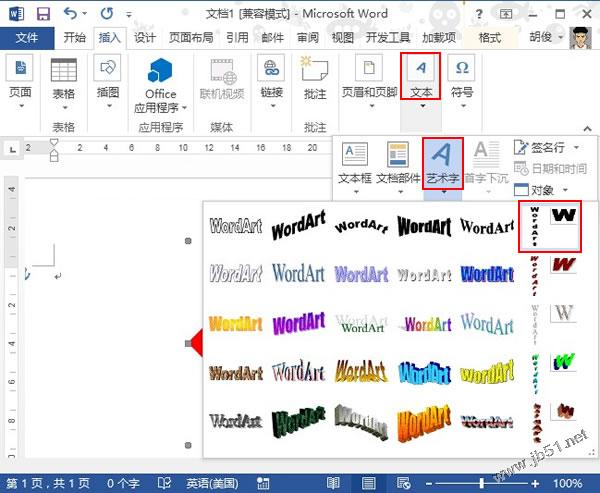Open the 链接 (Links) group

point(271,81)
